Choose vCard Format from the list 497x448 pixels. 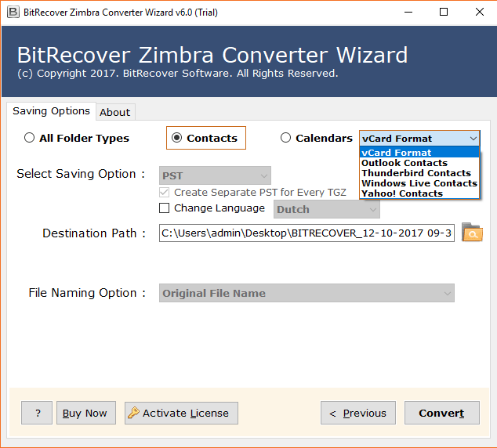419,153
